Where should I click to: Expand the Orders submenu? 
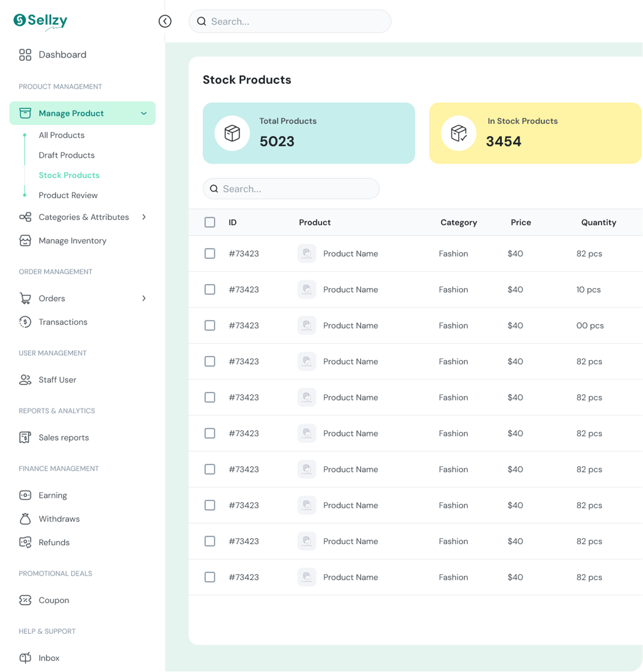tap(144, 299)
